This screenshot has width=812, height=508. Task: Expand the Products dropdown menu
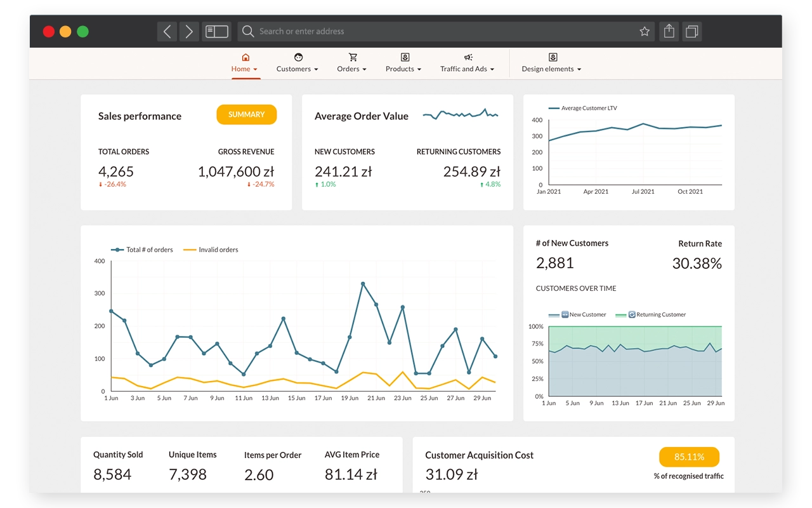pos(403,69)
